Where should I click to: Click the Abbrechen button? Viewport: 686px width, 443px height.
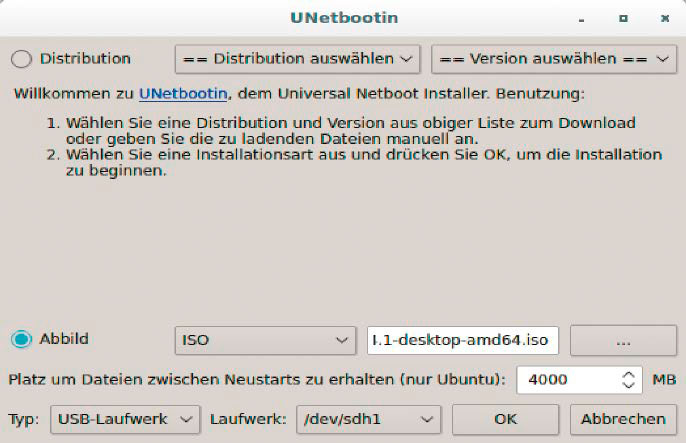point(623,419)
